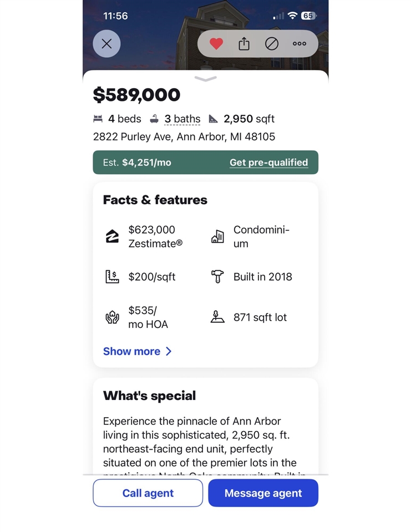Collapse the sheet using the chevron handle
The height and width of the screenshot is (532, 411).
point(205,79)
